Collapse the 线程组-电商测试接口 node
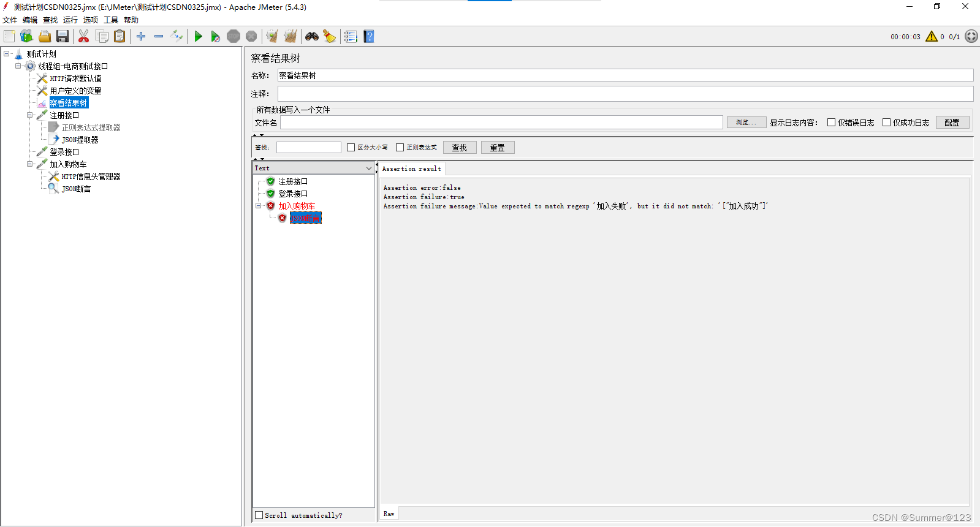The image size is (980, 527). click(18, 66)
